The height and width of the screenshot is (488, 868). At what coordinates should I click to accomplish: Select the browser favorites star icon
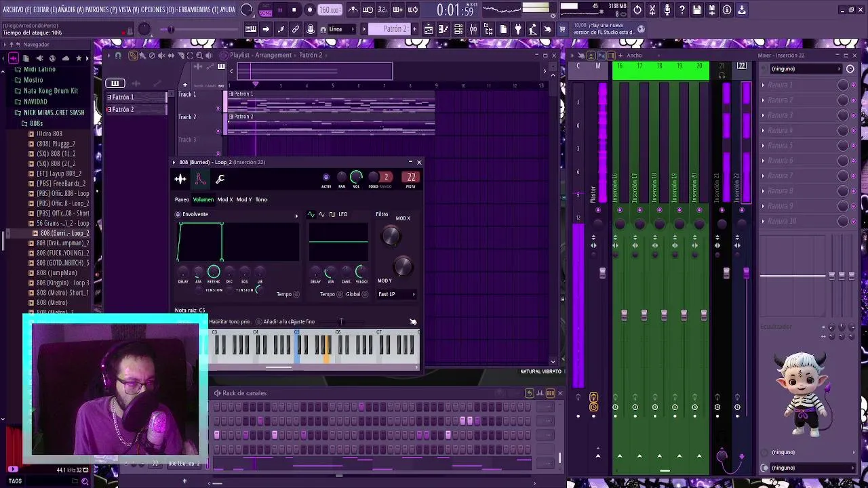(x=79, y=58)
